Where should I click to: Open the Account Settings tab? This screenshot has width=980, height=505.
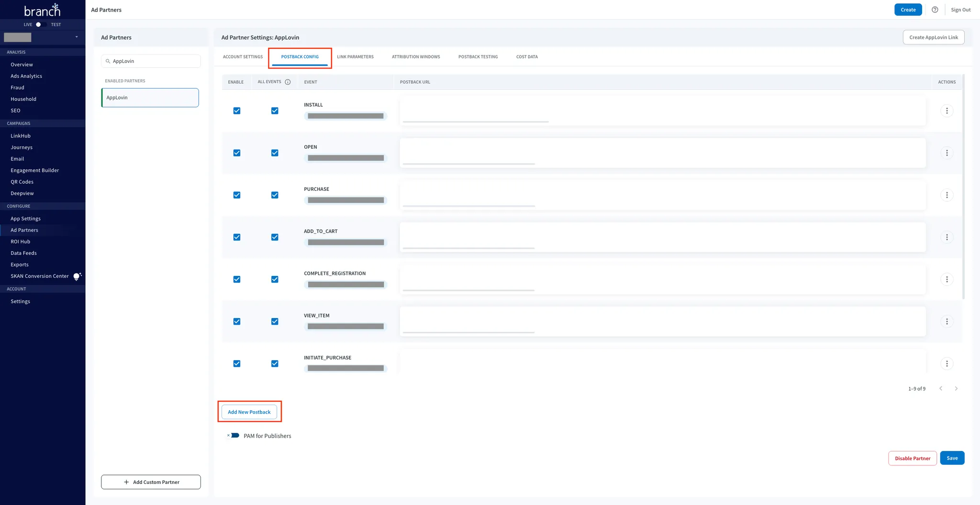243,57
